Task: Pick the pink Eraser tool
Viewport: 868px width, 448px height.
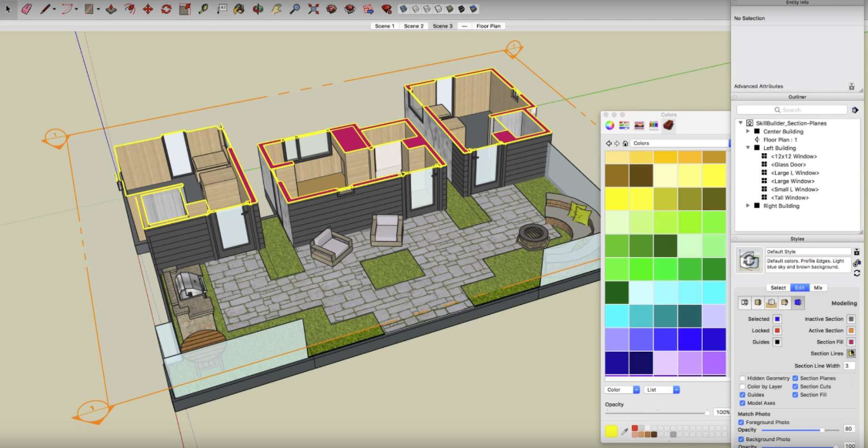Action: [26, 9]
